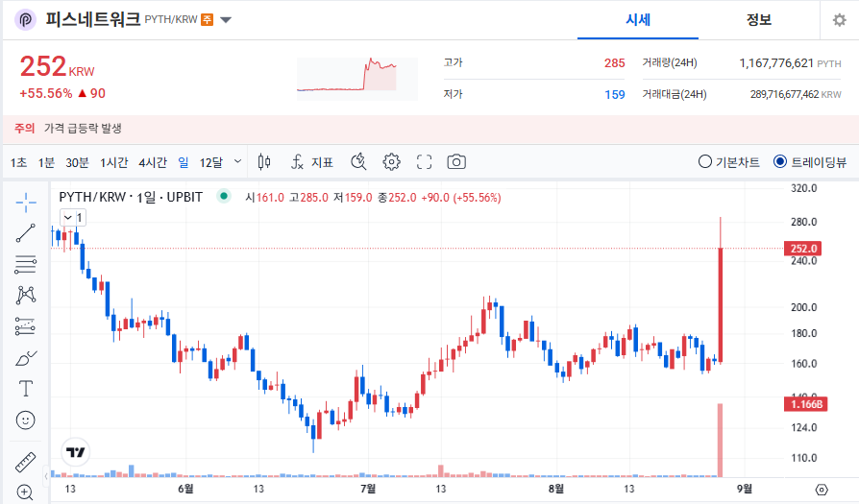Click the TradingView logo on chart
Image resolution: width=859 pixels, height=504 pixels.
click(x=76, y=452)
